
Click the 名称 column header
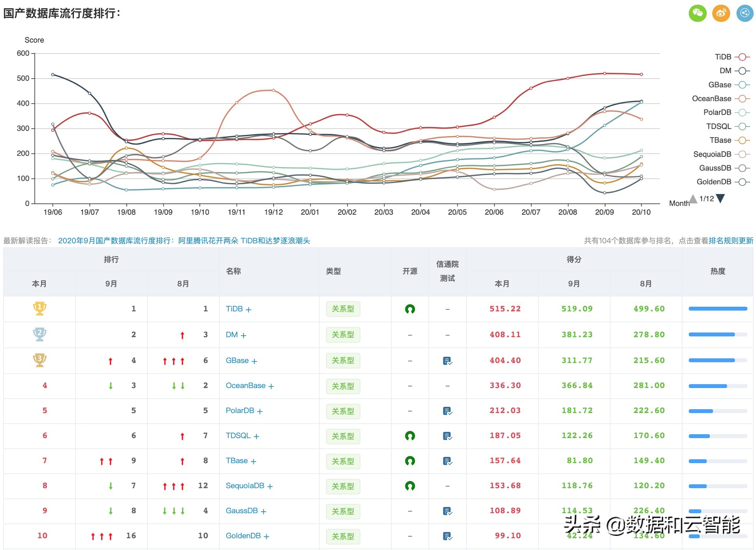coord(233,271)
